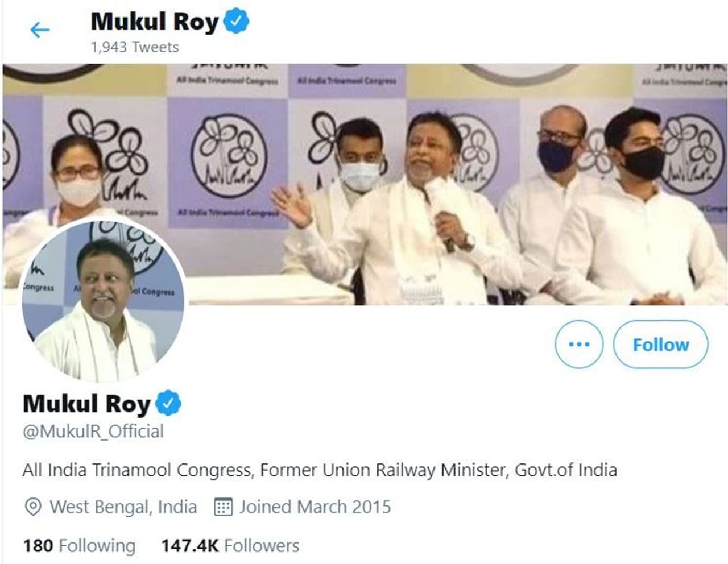This screenshot has width=728, height=564.
Task: Follow the Mukul Roy account
Action: click(x=660, y=344)
